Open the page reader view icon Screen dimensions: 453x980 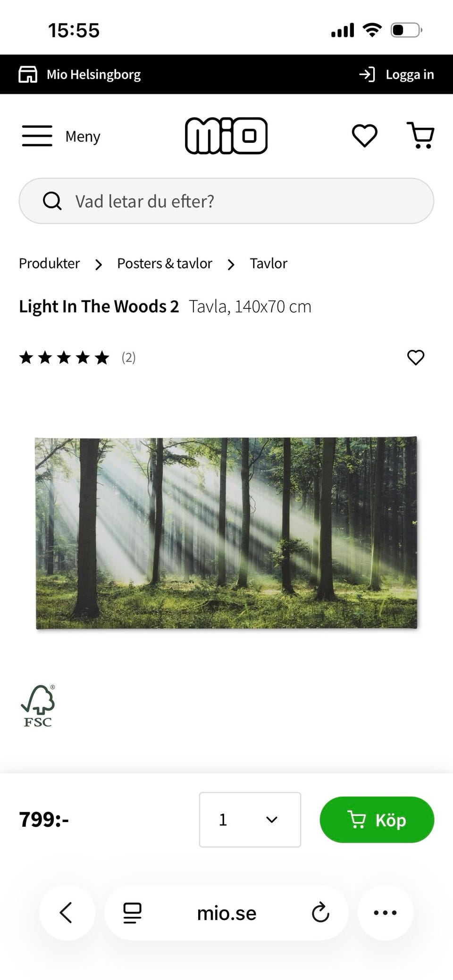pyautogui.click(x=133, y=913)
